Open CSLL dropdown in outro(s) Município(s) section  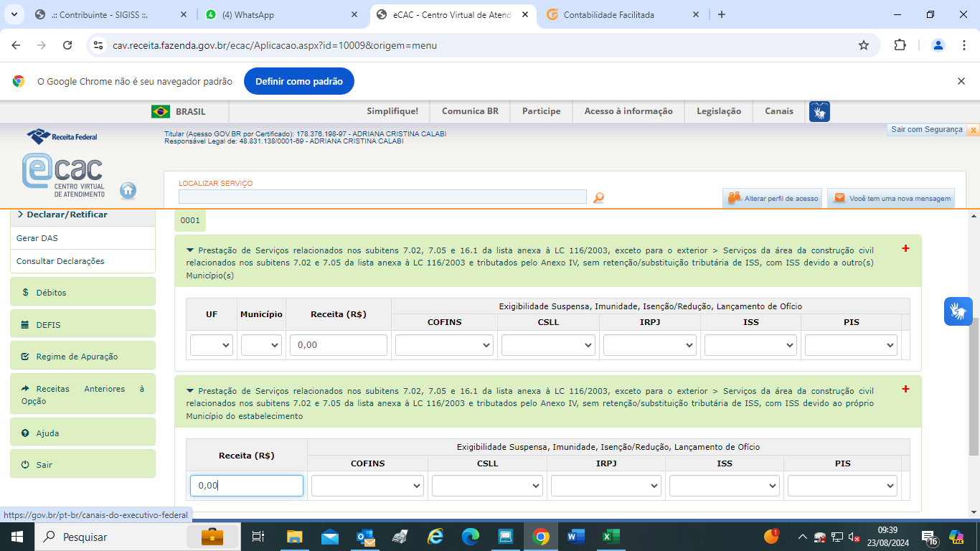(x=548, y=345)
